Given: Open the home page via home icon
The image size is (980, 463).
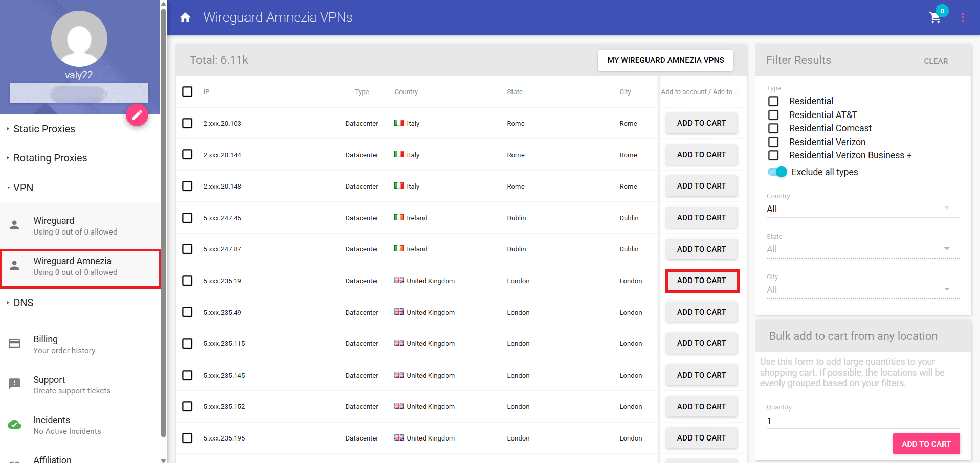Looking at the screenshot, I should click(x=185, y=17).
